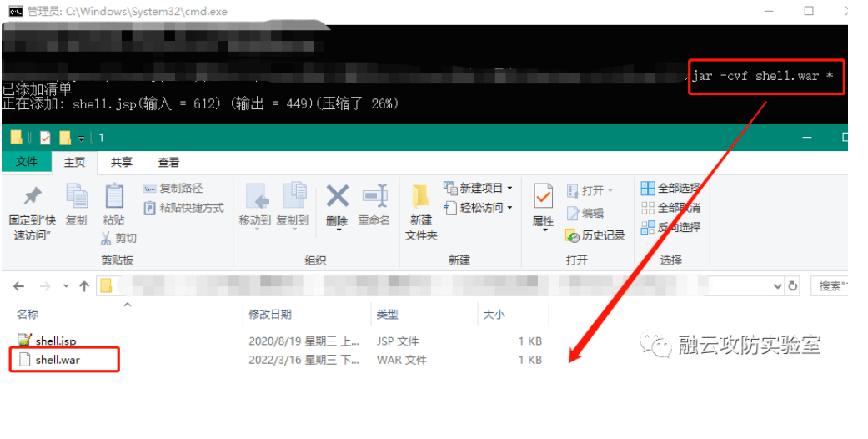Click the cmd window maximize button
Viewport: 868px width, 439px height.
[x=809, y=11]
